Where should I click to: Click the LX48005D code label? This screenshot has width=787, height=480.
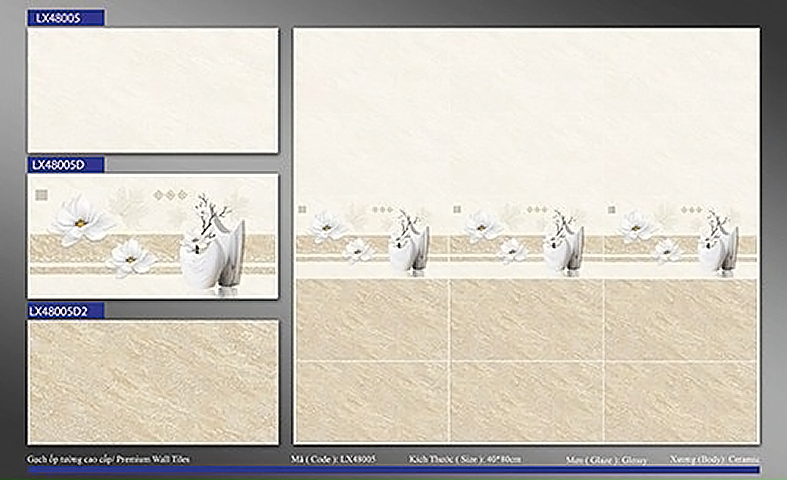click(66, 165)
